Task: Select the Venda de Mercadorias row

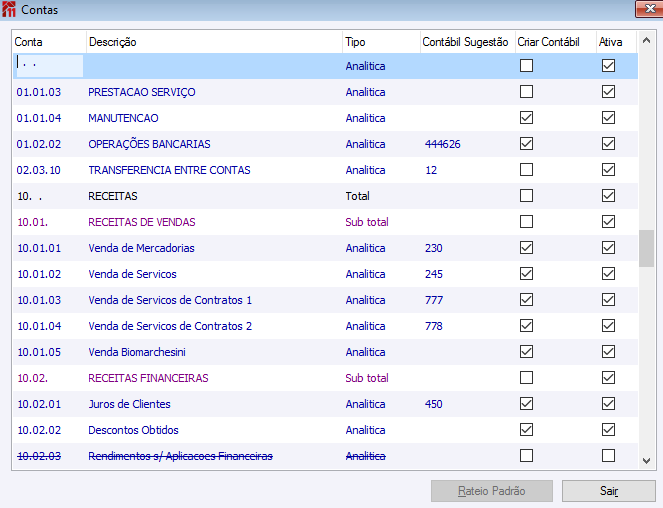Action: tap(325, 248)
